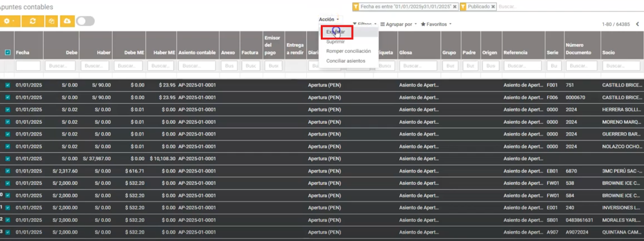Collapse the Acción dropdown menu
Screen dimensions: 644x241
(x=329, y=19)
